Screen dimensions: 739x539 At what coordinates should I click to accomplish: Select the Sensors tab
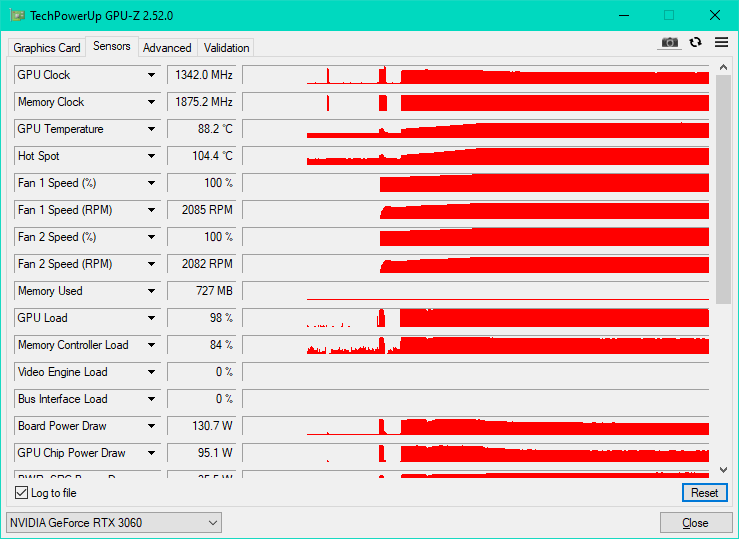coord(112,46)
